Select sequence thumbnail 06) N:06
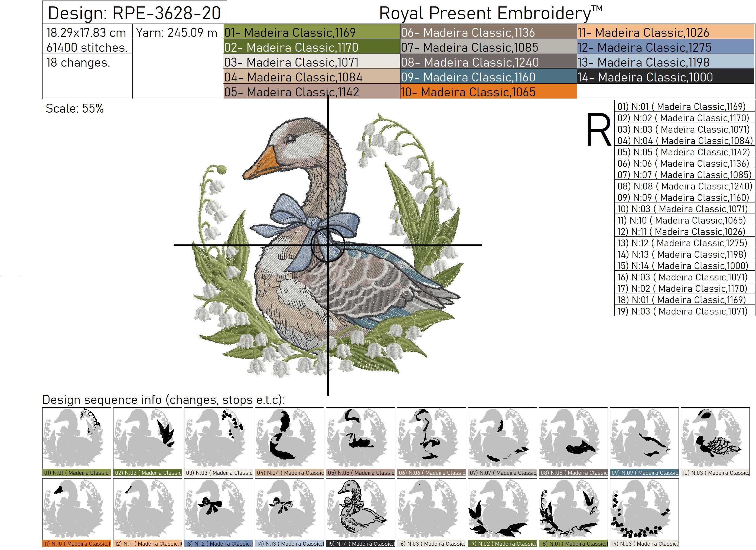Viewport: 756px width, 550px height. (x=431, y=442)
